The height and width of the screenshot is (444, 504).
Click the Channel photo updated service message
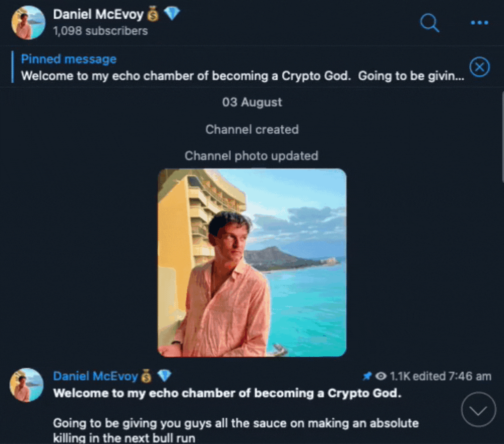click(x=251, y=156)
